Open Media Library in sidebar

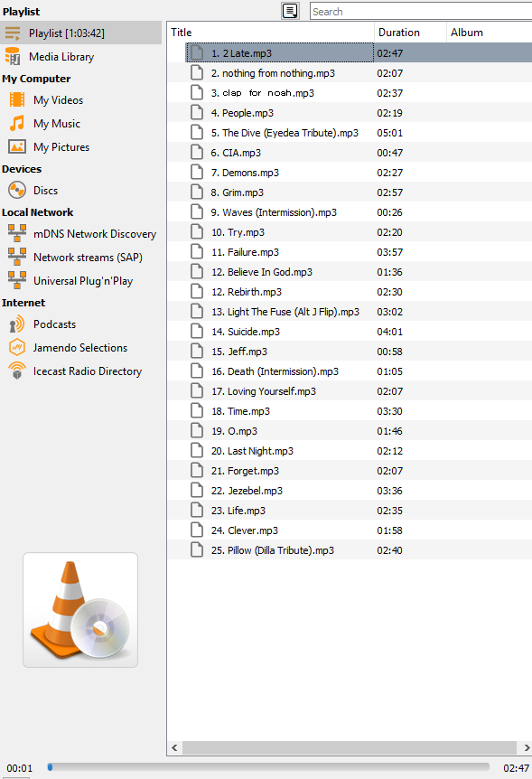click(61, 57)
